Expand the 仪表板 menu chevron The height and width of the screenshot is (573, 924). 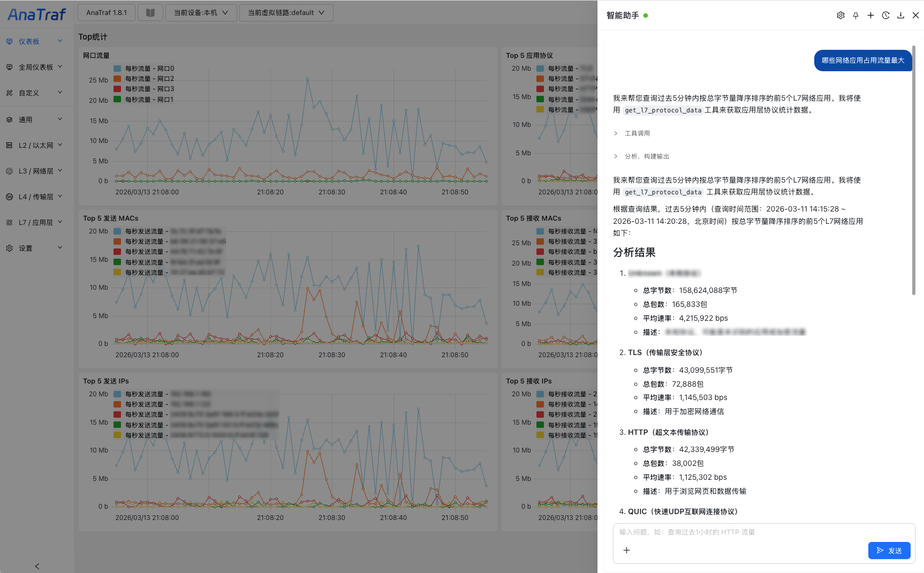[60, 41]
